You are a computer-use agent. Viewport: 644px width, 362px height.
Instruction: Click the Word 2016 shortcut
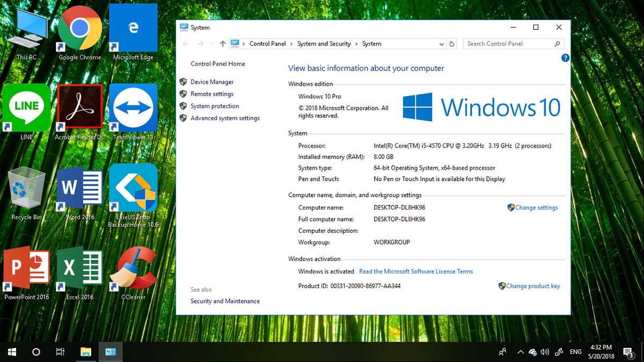pos(80,193)
